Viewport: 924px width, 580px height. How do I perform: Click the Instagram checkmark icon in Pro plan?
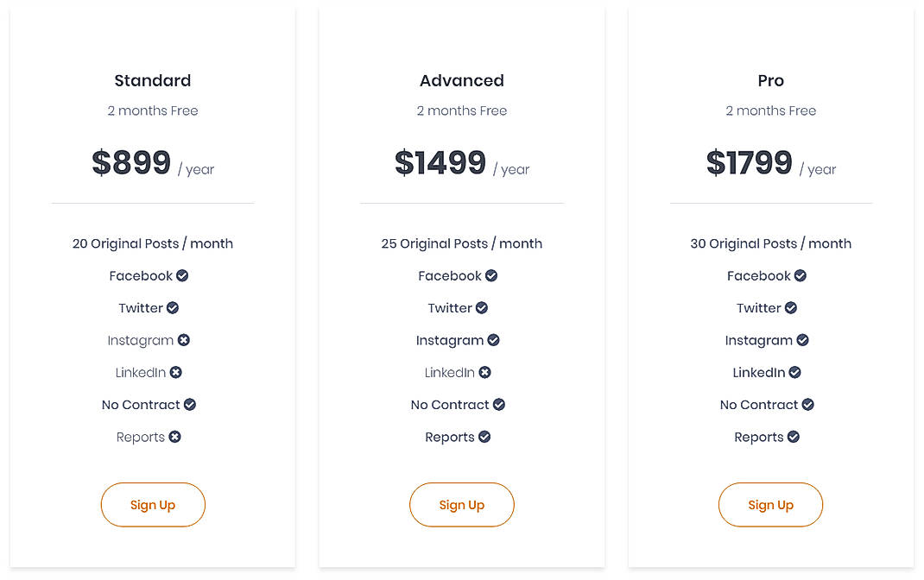pyautogui.click(x=801, y=340)
